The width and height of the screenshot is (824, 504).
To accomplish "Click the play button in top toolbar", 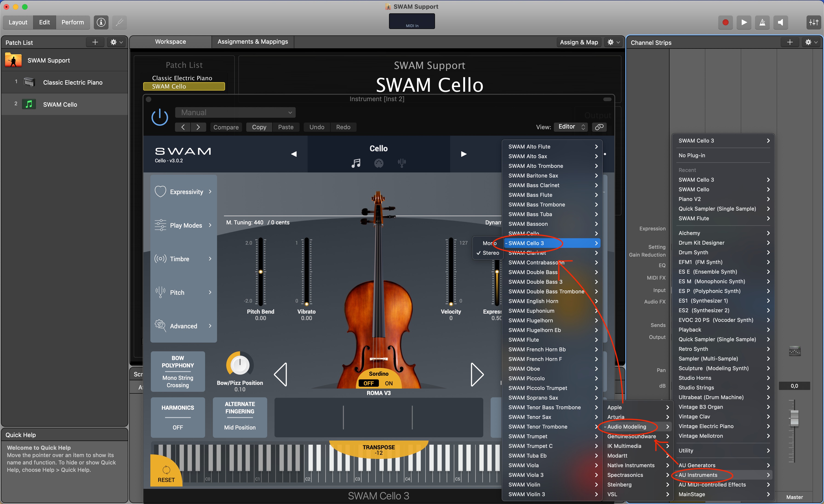I will pyautogui.click(x=744, y=22).
